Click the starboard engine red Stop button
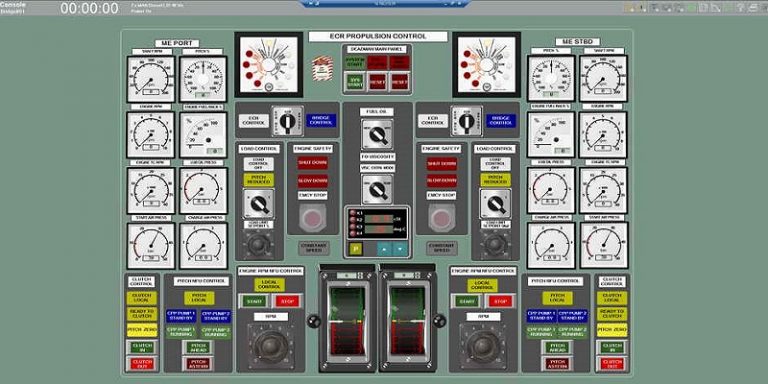Image resolution: width=768 pixels, height=384 pixels. (x=501, y=301)
